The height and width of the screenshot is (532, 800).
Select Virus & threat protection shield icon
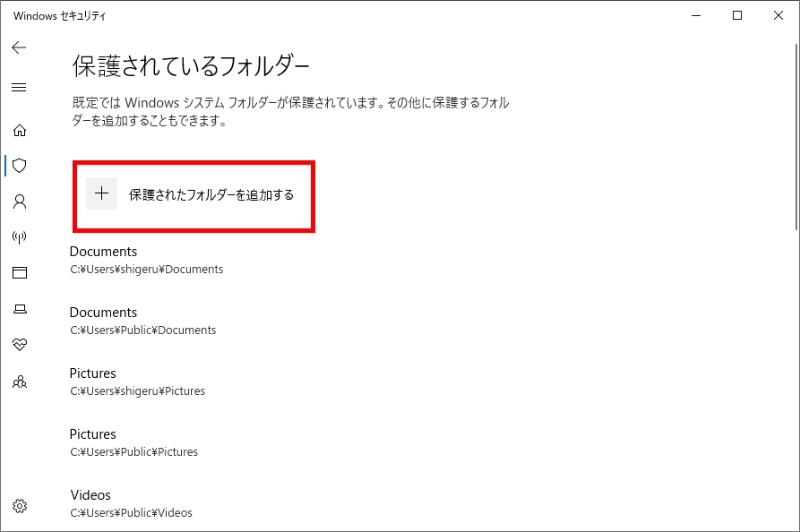19,166
